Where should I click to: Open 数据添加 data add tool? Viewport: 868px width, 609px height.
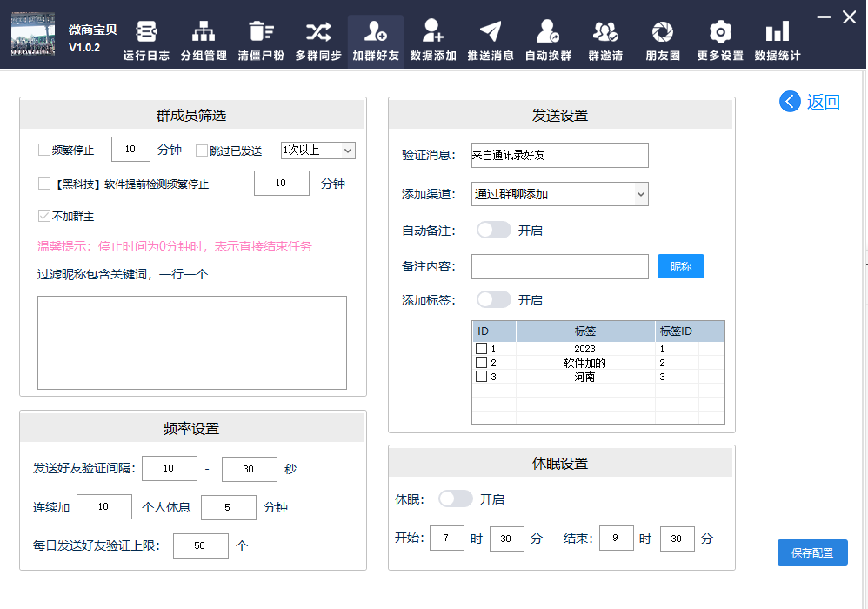point(433,40)
